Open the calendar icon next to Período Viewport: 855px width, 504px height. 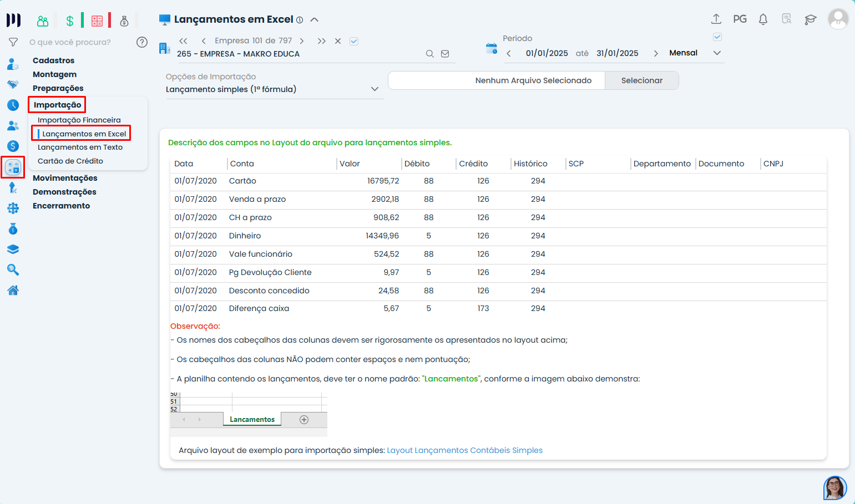point(492,48)
